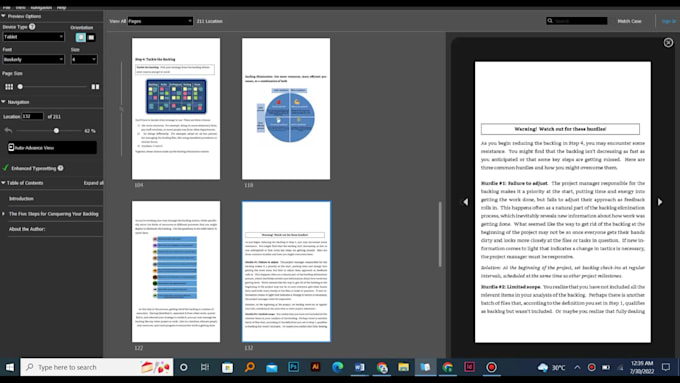This screenshot has height=383, width=680.
Task: Open the font Size dropdown
Action: click(84, 59)
